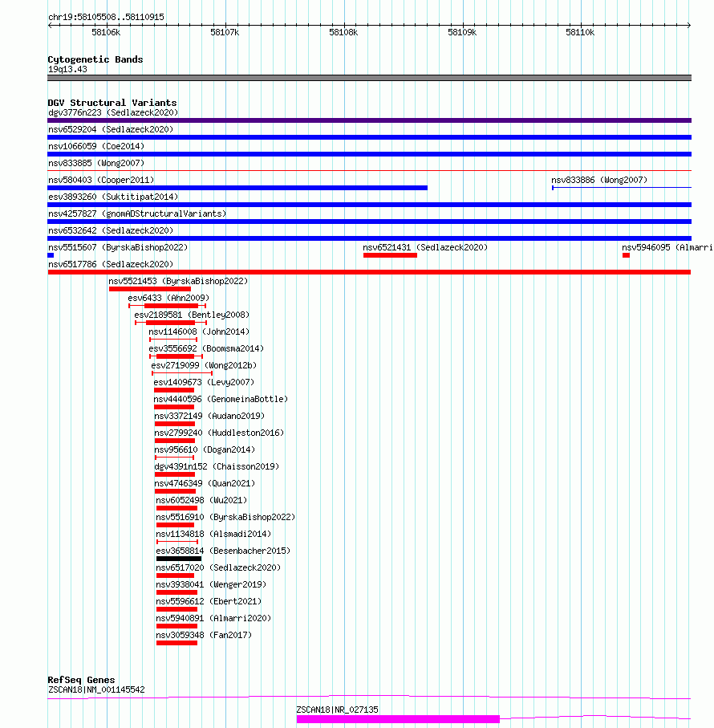714x728 pixels.
Task: Click the 58110k ruler tick label
Action: pyautogui.click(x=580, y=32)
